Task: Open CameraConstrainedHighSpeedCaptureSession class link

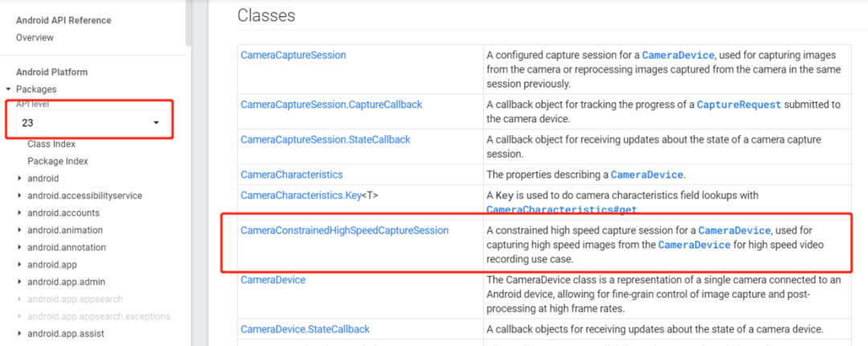Action: click(x=345, y=230)
